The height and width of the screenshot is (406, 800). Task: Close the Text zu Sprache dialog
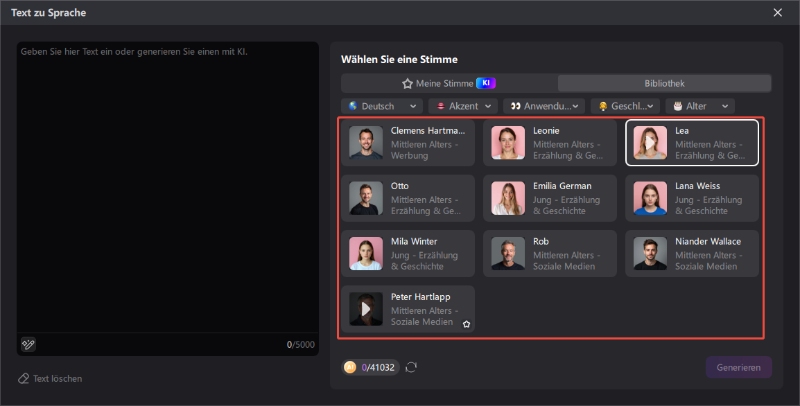(778, 12)
